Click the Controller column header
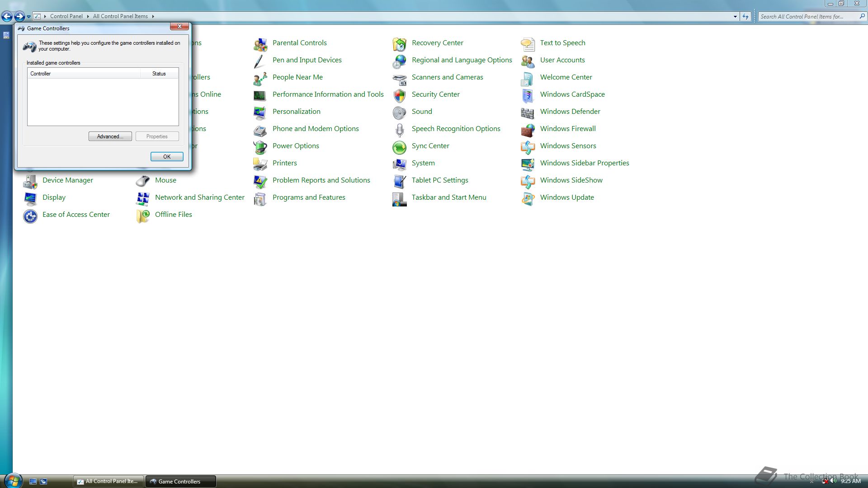The image size is (868, 488). (x=84, y=74)
